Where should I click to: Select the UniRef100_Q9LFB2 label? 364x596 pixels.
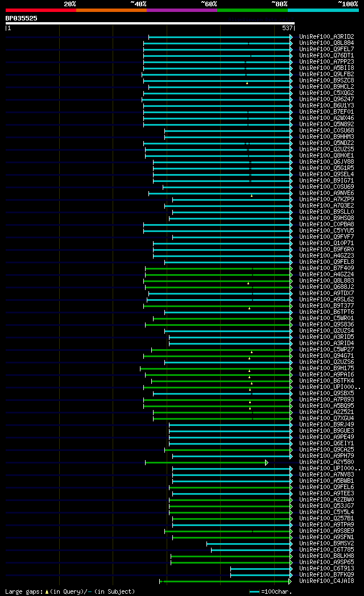tap(326, 74)
